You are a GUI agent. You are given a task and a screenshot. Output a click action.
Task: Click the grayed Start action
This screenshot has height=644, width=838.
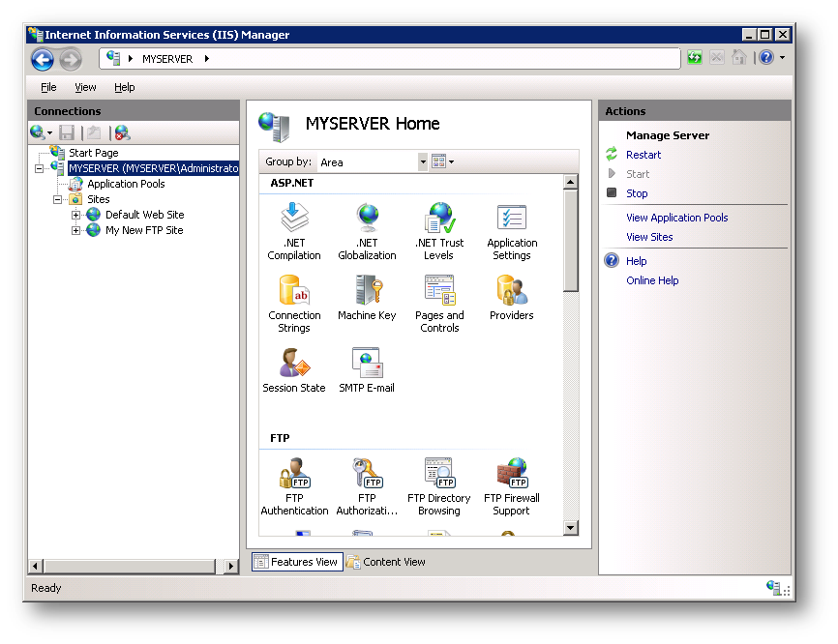(638, 174)
